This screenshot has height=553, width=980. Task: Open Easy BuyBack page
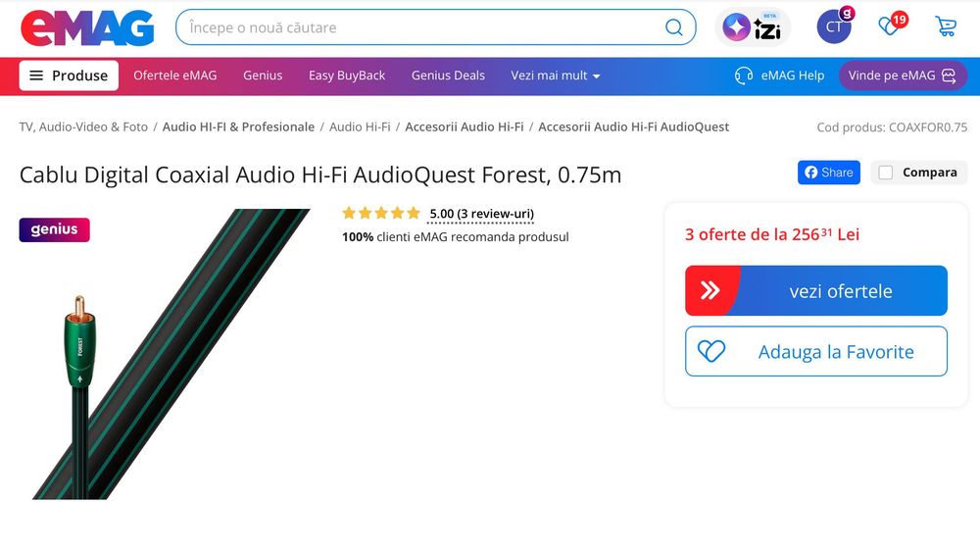(x=347, y=75)
